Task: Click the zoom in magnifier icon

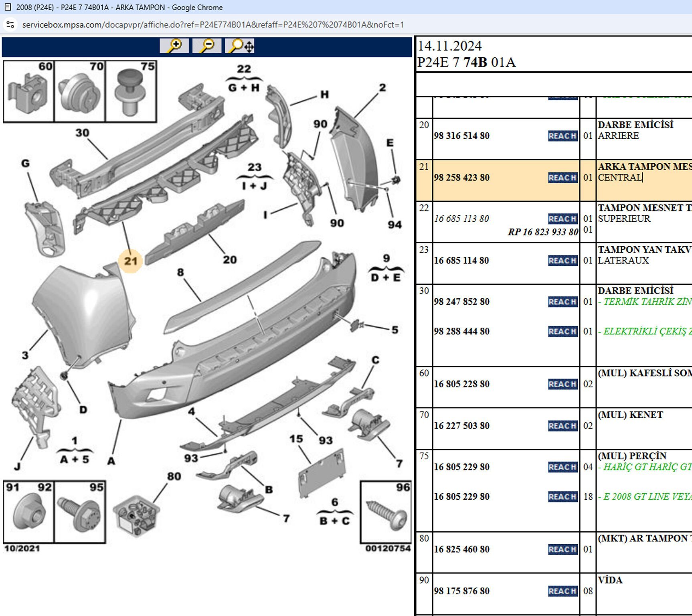Action: (x=174, y=46)
